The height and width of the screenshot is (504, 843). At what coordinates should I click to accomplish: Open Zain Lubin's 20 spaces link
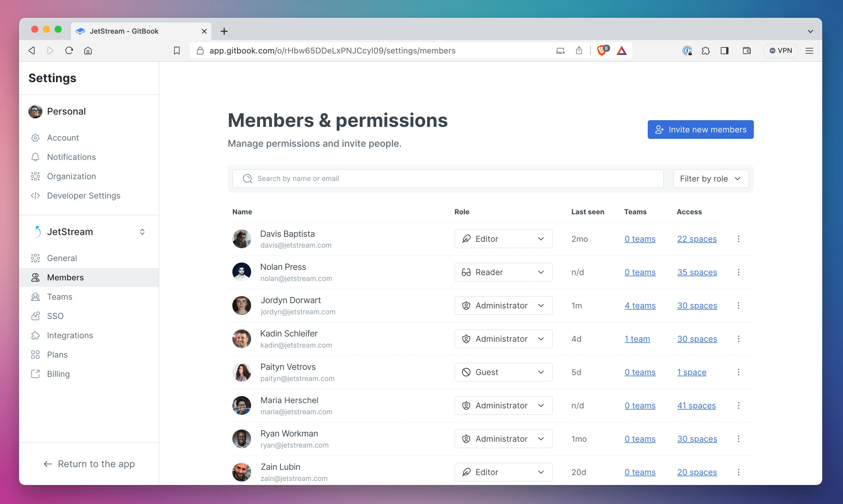697,472
